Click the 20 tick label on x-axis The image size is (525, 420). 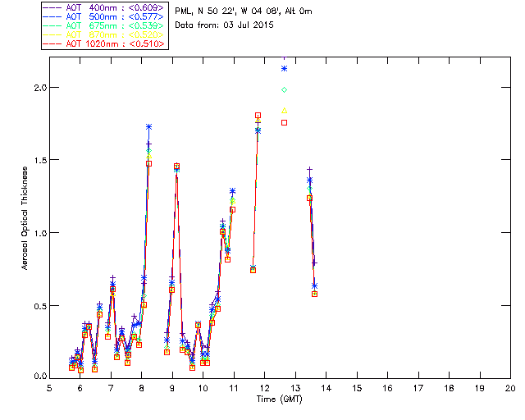coord(510,386)
